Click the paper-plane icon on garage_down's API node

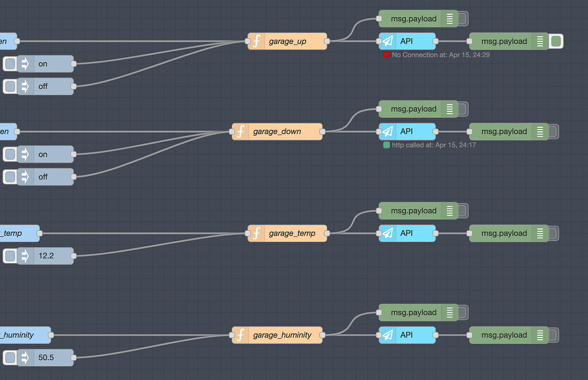tap(387, 131)
